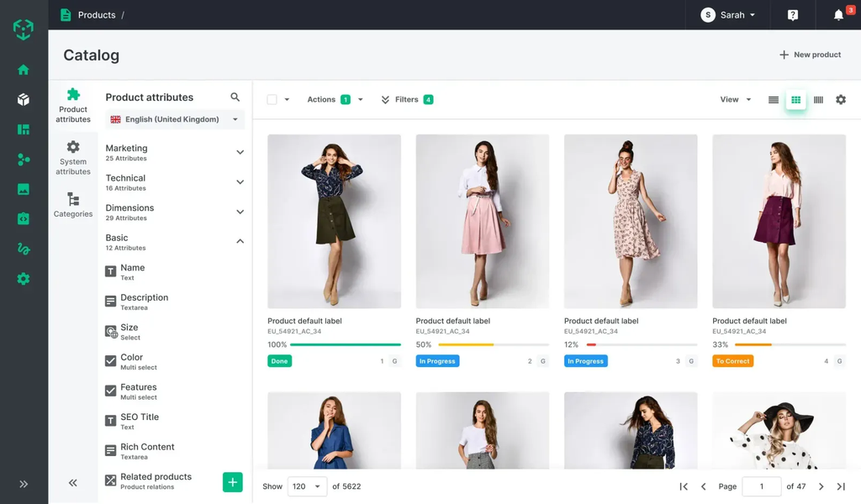Click the green add attribute plus button
The image size is (861, 504).
[233, 481]
